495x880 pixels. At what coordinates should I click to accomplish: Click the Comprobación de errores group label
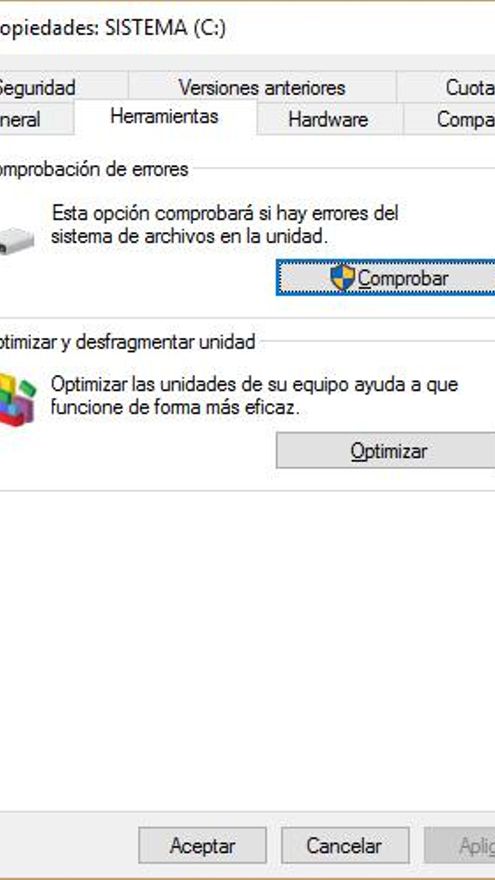pos(93,169)
